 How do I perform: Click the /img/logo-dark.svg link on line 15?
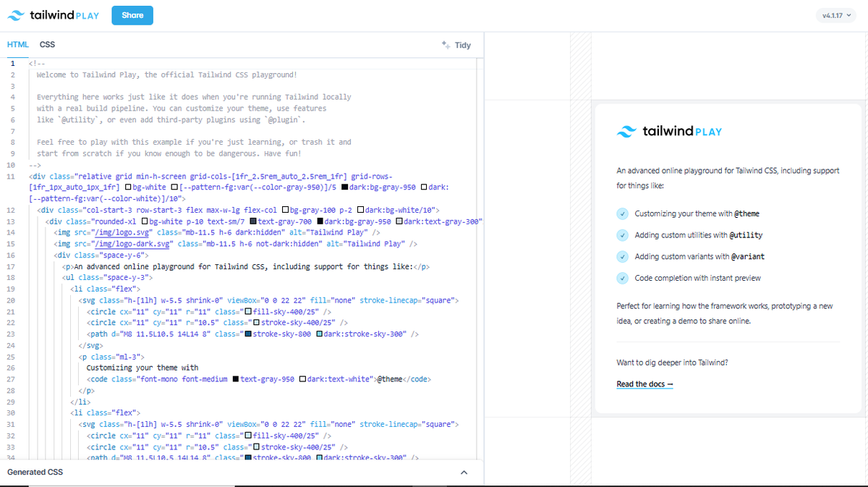pos(133,244)
